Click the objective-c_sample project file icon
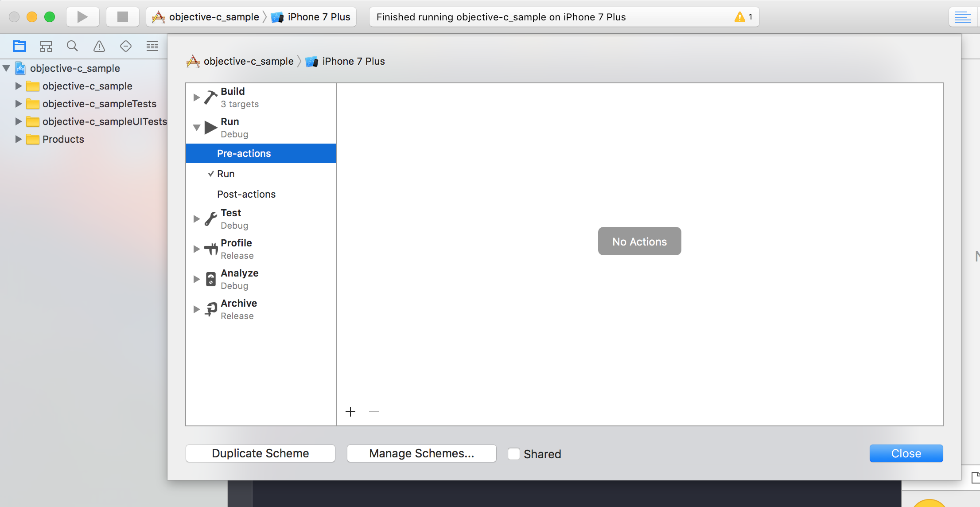 [x=20, y=68]
